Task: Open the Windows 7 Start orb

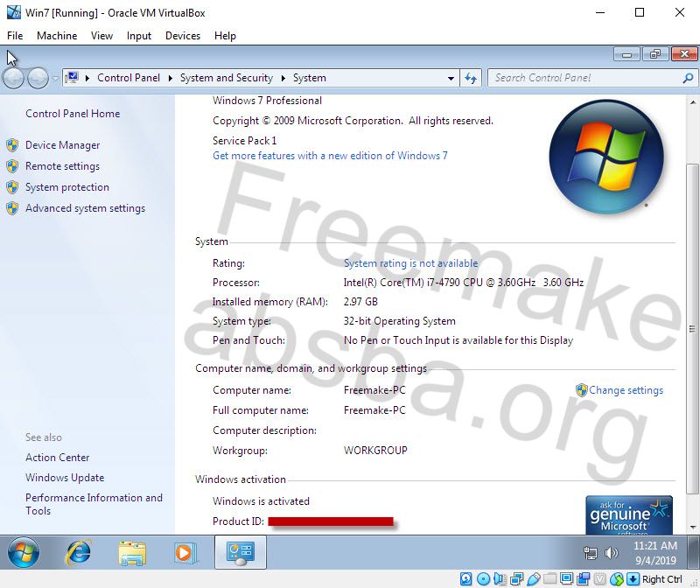Action: [x=24, y=552]
